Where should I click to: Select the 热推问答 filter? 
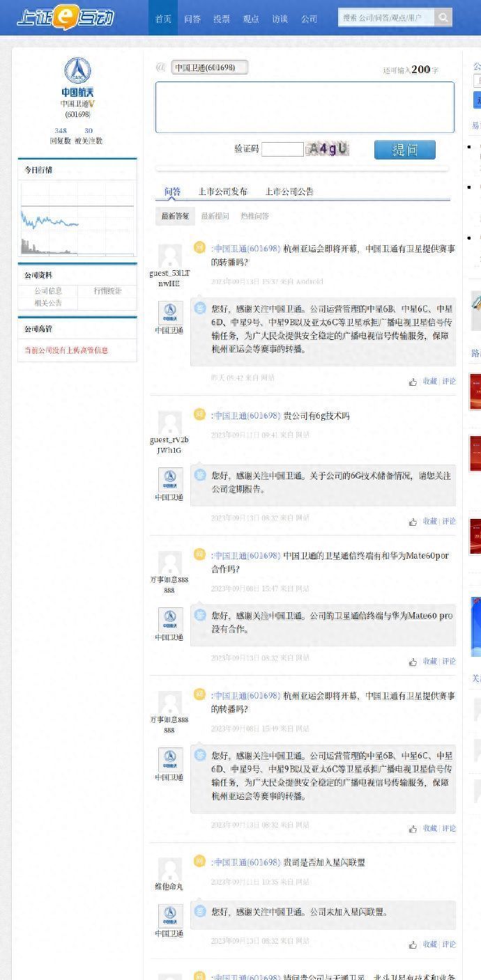click(x=254, y=216)
